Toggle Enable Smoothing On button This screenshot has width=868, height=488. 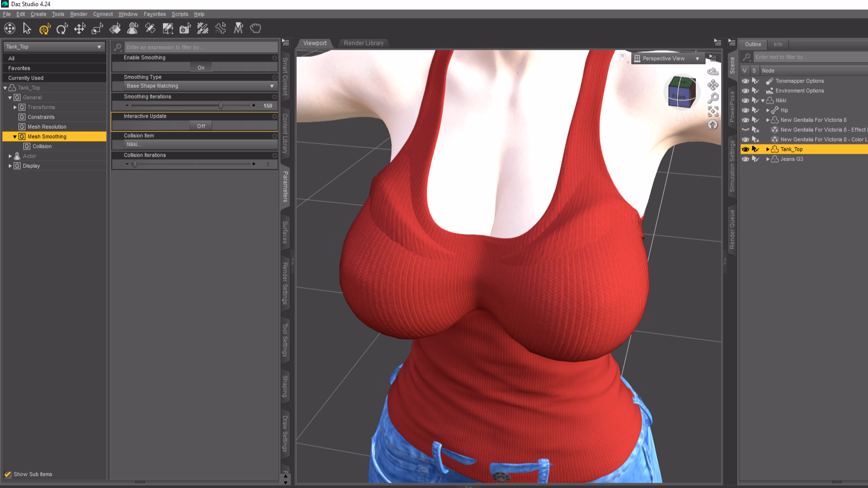click(201, 67)
